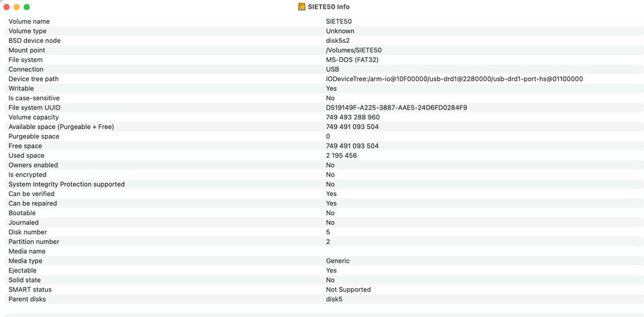This screenshot has height=317, width=644.
Task: Click the SIETE50 Info window title text
Action: tap(329, 7)
